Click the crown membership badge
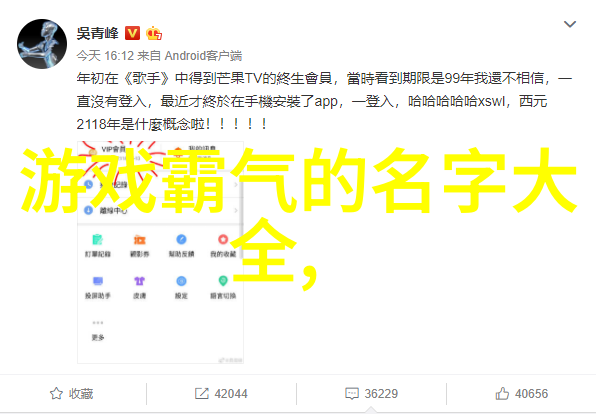 (x=154, y=33)
